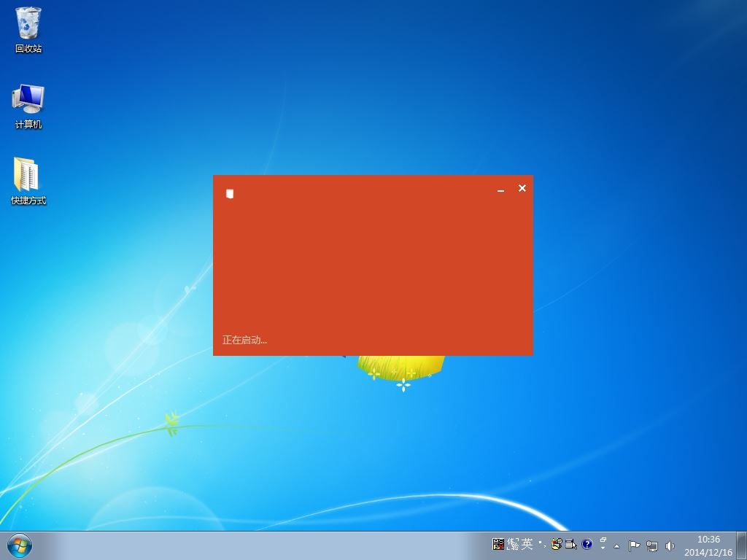Image resolution: width=747 pixels, height=560 pixels.
Task: Click Show Desktop button at taskbar end
Action: [x=742, y=545]
